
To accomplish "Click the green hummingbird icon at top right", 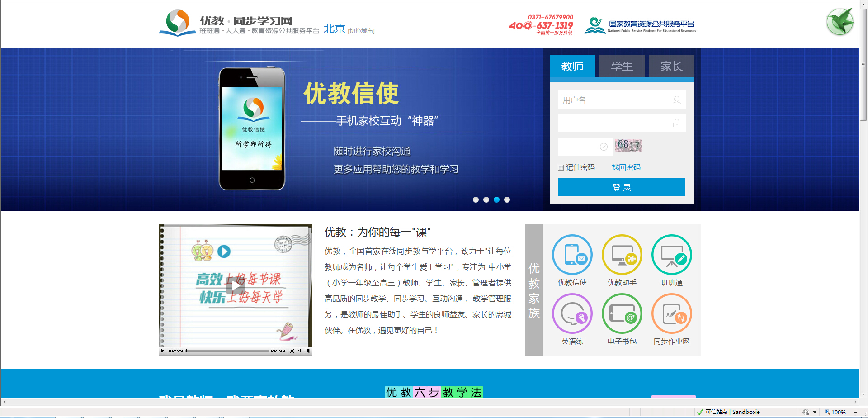I will pos(840,22).
